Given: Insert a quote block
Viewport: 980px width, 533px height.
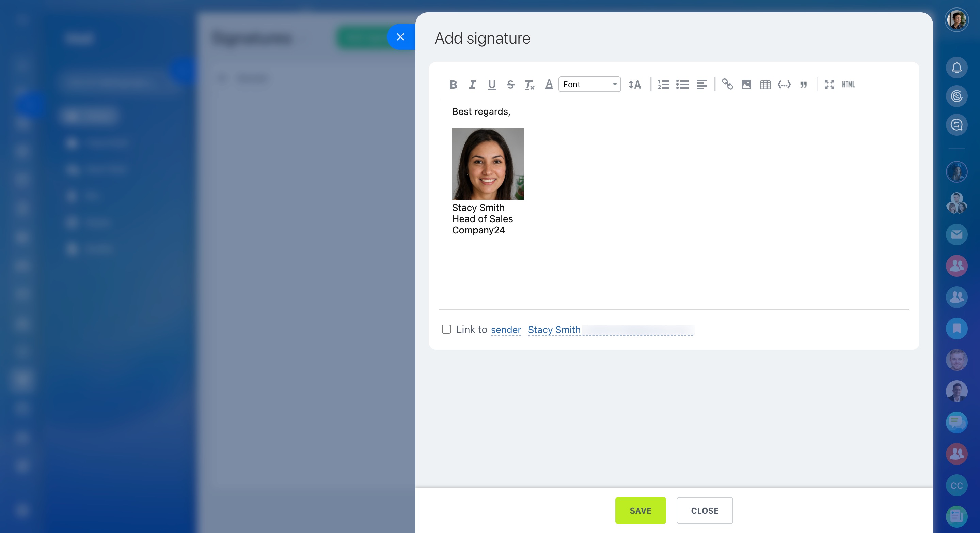Looking at the screenshot, I should pyautogui.click(x=804, y=85).
